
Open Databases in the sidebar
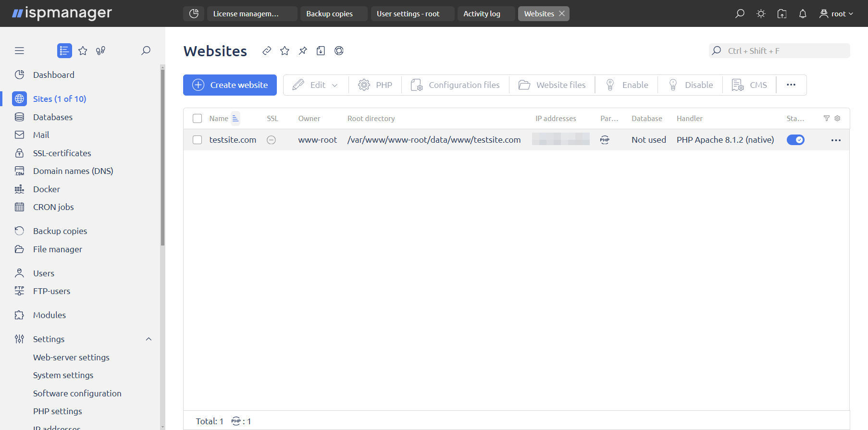pyautogui.click(x=53, y=117)
